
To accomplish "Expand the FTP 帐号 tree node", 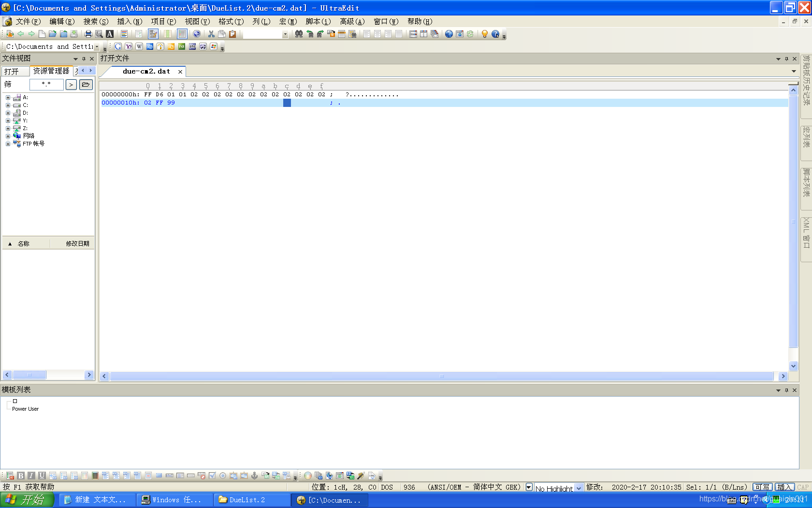I will (8, 144).
